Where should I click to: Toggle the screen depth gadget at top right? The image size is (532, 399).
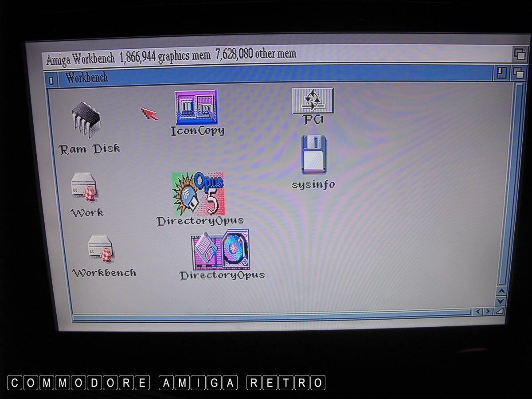coord(519,54)
